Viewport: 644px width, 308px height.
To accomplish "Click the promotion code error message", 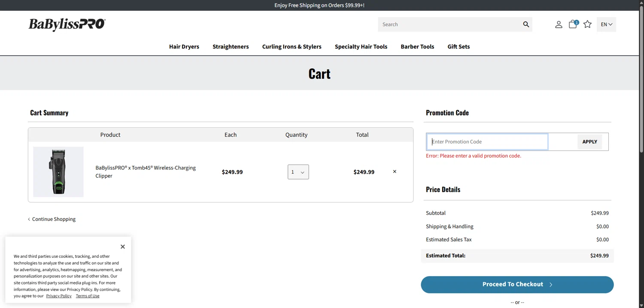I will (x=474, y=156).
